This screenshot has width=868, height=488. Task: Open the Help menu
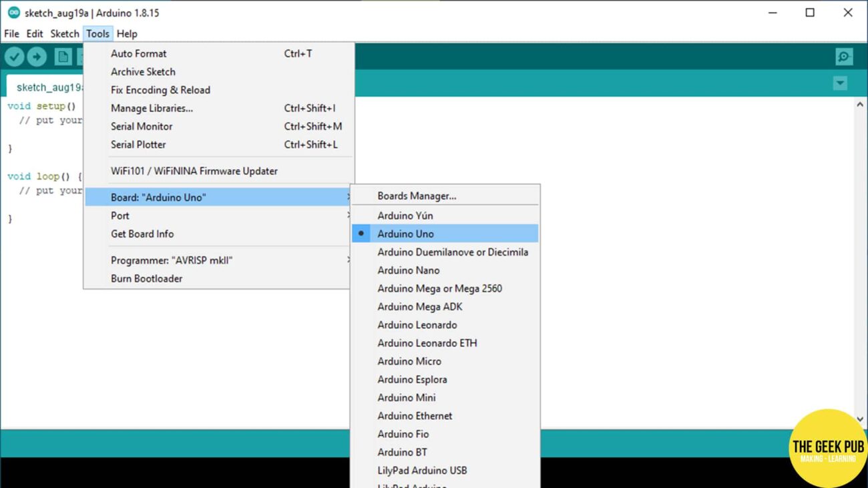tap(127, 33)
